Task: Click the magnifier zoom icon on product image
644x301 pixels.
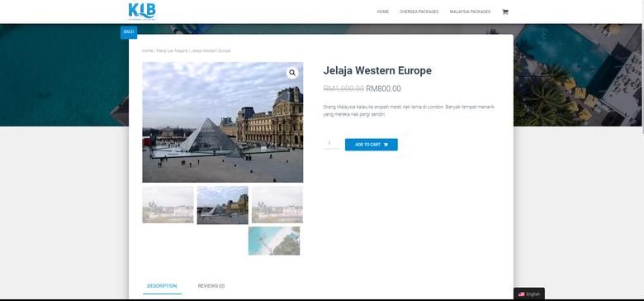Action: 292,74
